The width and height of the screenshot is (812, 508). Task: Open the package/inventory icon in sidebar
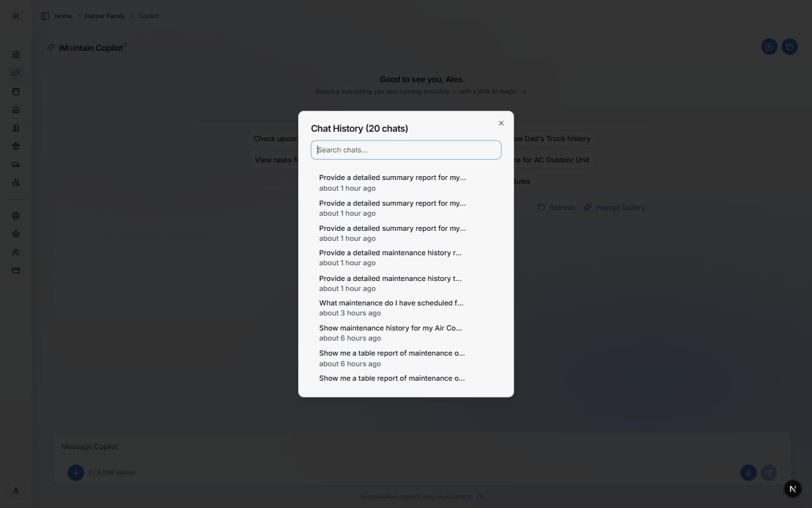[16, 146]
